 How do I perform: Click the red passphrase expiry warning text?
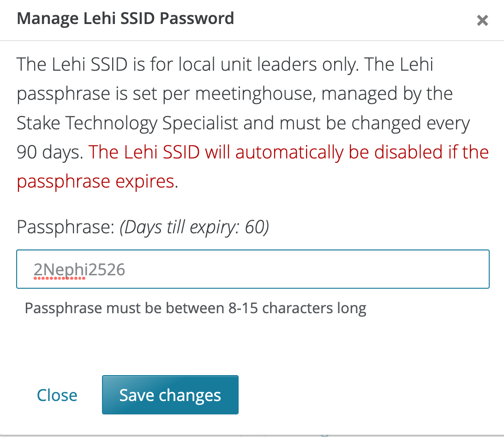pos(288,152)
